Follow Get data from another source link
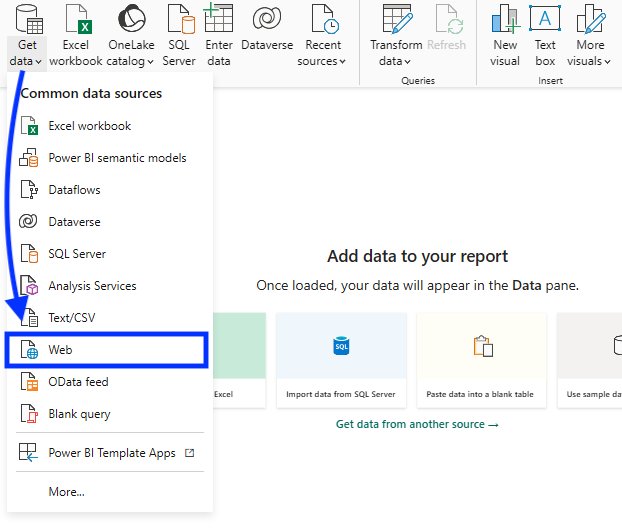The width and height of the screenshot is (622, 531). [417, 424]
